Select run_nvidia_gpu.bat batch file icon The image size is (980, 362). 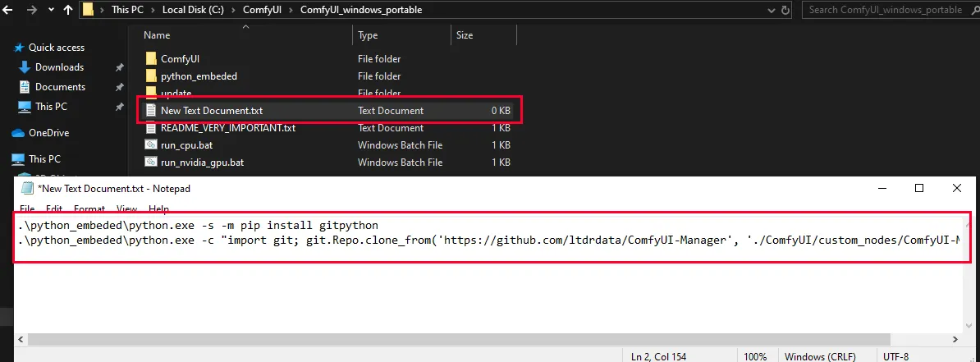[x=151, y=163]
